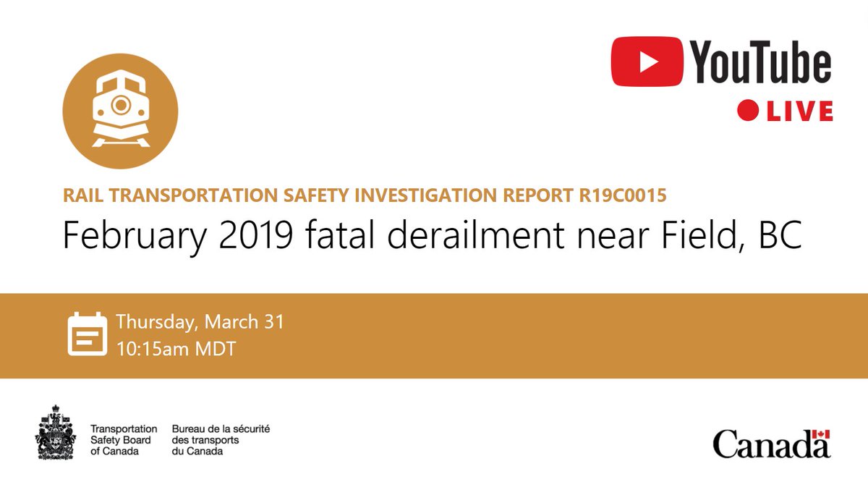This screenshot has height=482, width=868.
Task: Click Bureau de la sécurité des transports text
Action: (x=221, y=438)
